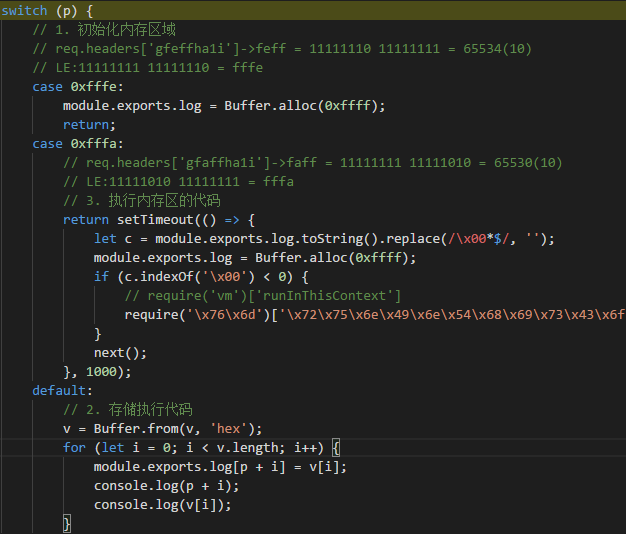Click "require('\x76\x6d')" hex-escaped call
Screen dimensions: 626x534
tap(198, 314)
